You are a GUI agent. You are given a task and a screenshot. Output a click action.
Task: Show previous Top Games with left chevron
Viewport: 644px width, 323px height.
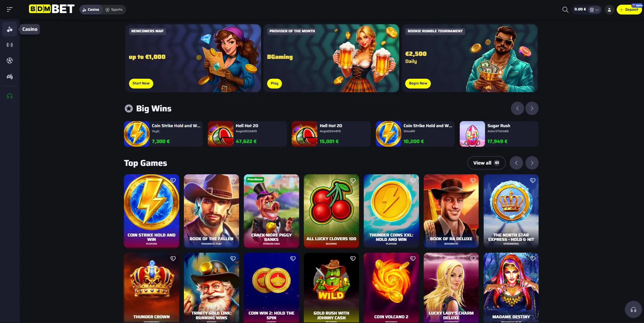[x=516, y=163]
